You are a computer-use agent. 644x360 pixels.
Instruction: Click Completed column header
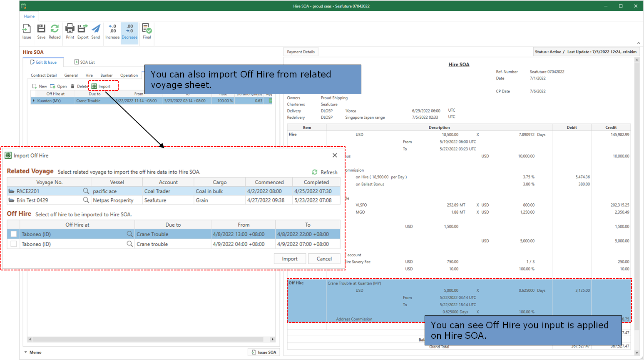pos(316,182)
